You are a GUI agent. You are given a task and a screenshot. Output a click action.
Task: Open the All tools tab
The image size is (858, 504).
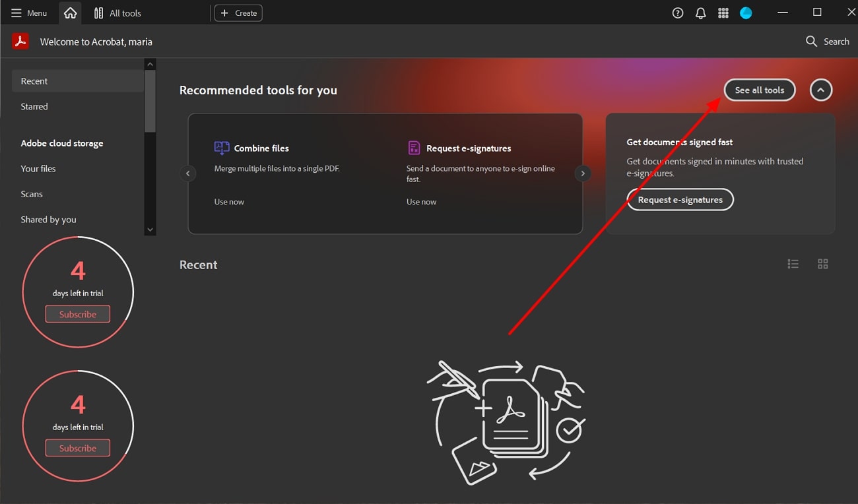pos(117,13)
